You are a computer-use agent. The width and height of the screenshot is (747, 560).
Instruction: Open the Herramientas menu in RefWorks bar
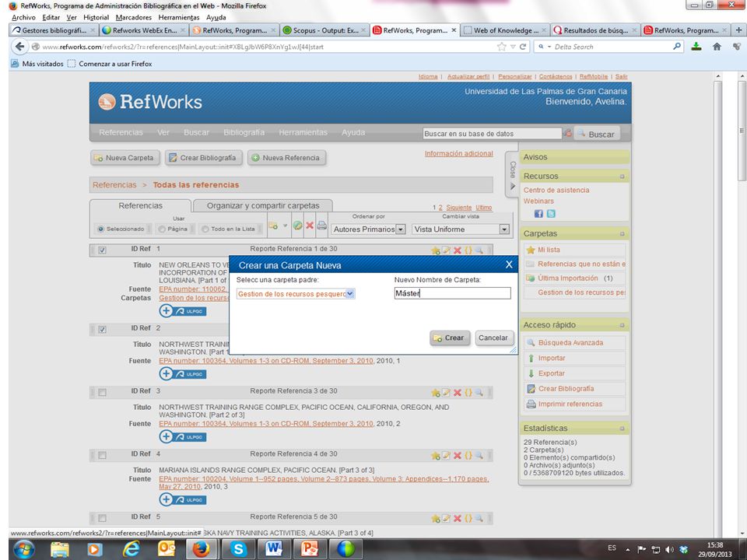[303, 132]
